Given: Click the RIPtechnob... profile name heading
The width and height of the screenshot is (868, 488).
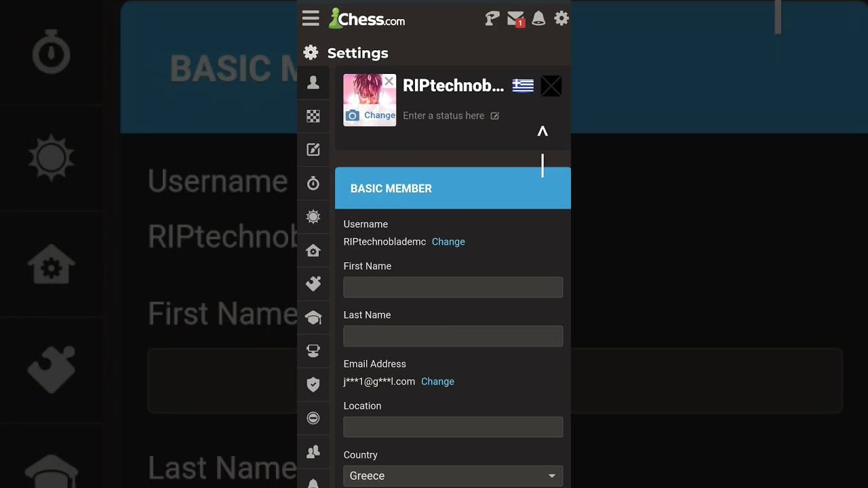Looking at the screenshot, I should (x=454, y=86).
